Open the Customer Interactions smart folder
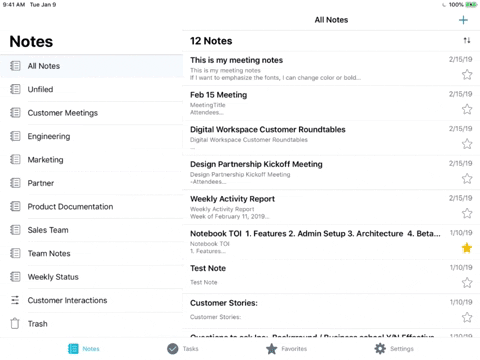 point(91,300)
